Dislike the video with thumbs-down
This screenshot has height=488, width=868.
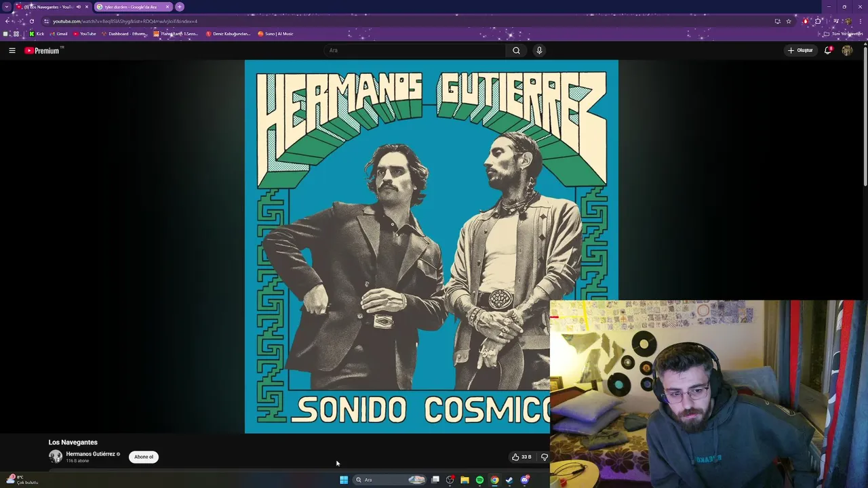point(544,457)
